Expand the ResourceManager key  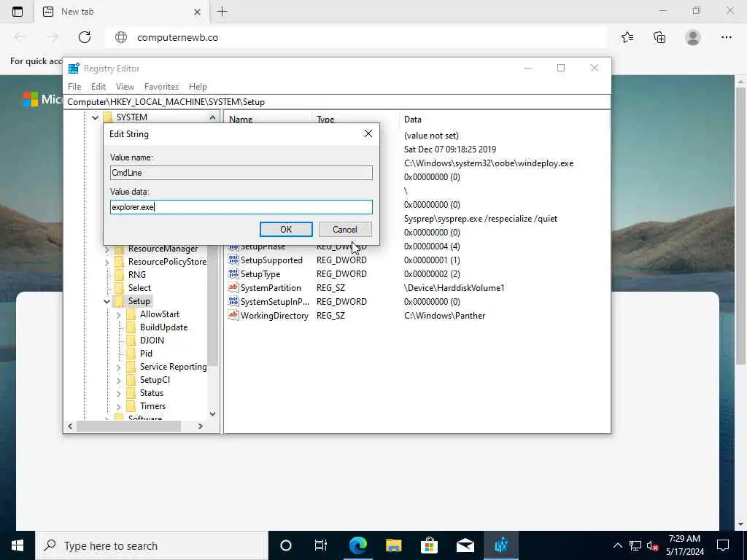tap(107, 249)
